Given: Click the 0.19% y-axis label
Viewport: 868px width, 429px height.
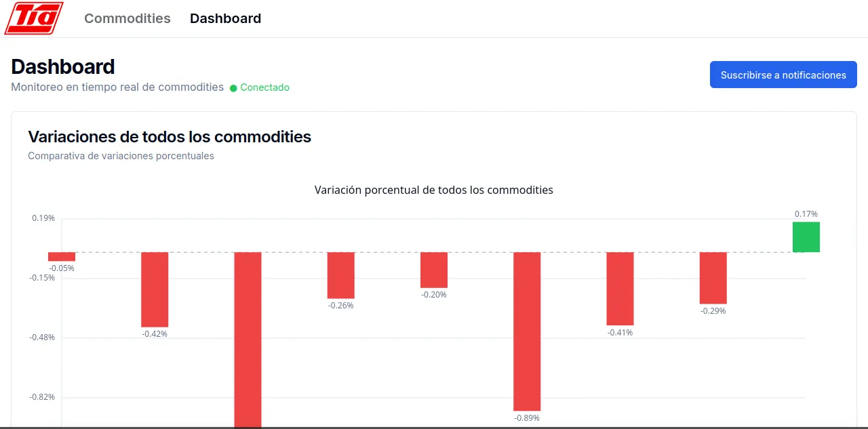Looking at the screenshot, I should (x=43, y=218).
